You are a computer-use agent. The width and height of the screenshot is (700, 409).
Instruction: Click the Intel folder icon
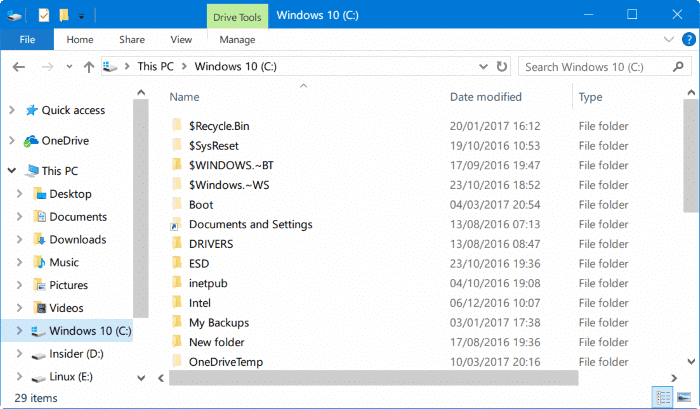click(x=177, y=302)
